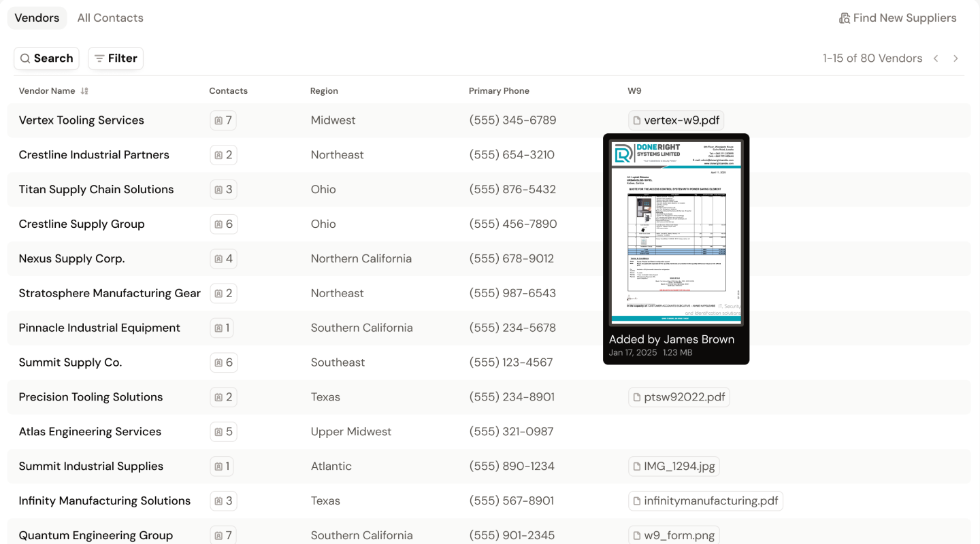980x544 pixels.
Task: Click the Contacts column header
Action: (x=229, y=90)
